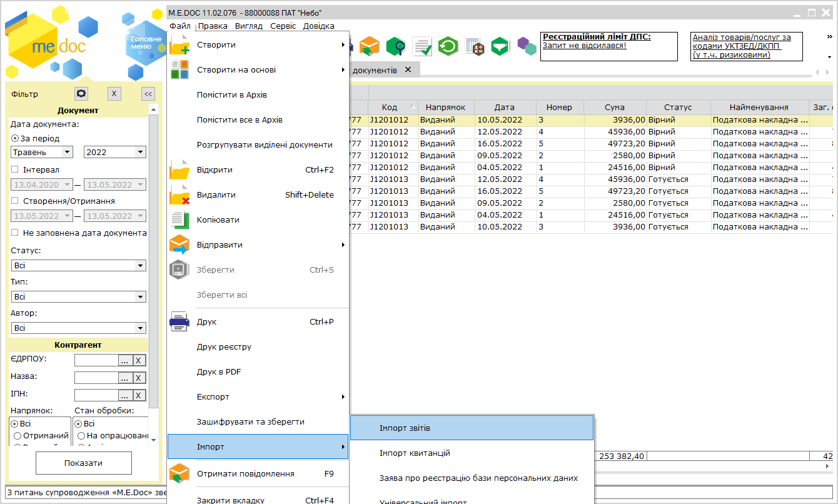Click the orange envelope receive-messages toolbar icon
838x504 pixels.
(x=370, y=46)
